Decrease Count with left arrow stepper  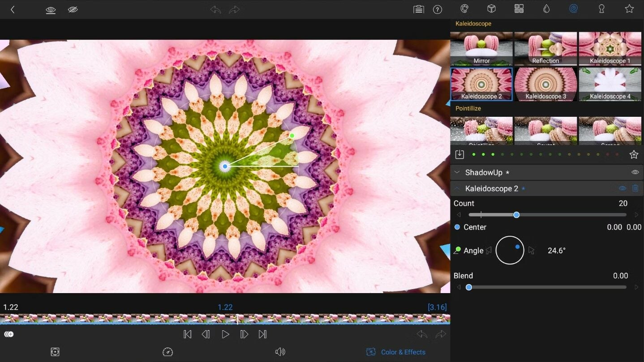(x=459, y=215)
